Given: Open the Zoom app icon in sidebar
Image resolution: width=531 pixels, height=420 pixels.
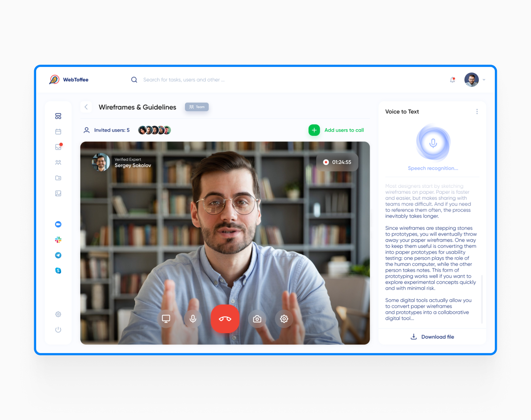Looking at the screenshot, I should coord(58,224).
